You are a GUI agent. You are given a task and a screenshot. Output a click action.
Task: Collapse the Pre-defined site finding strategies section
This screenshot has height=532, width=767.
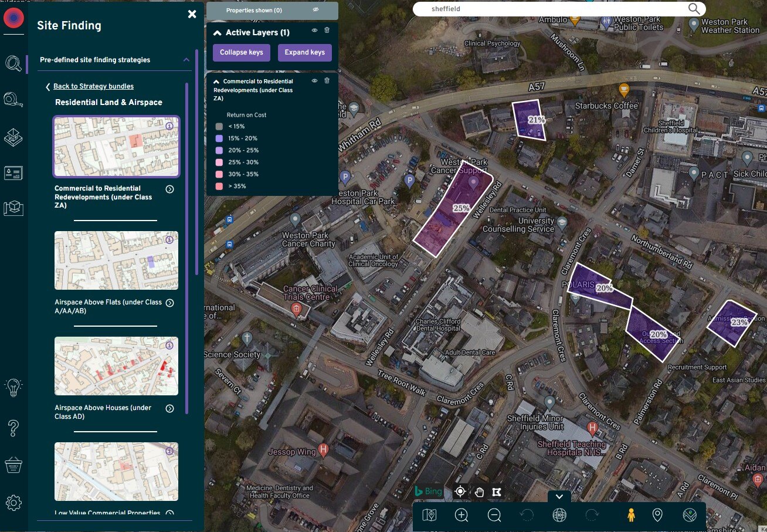[186, 59]
